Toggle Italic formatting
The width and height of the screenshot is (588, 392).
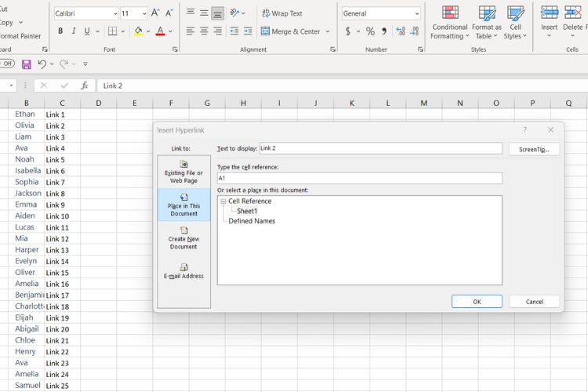pyautogui.click(x=74, y=31)
